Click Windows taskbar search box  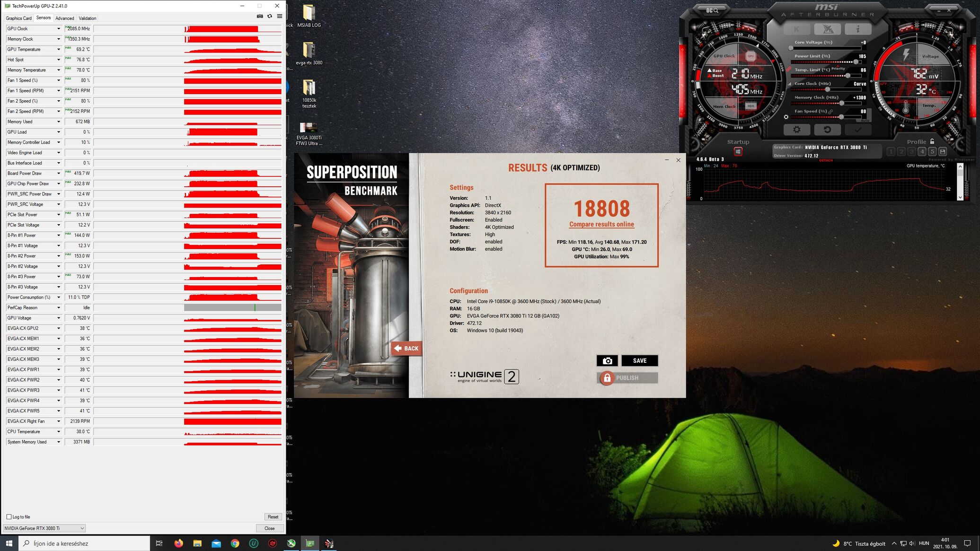tap(84, 543)
